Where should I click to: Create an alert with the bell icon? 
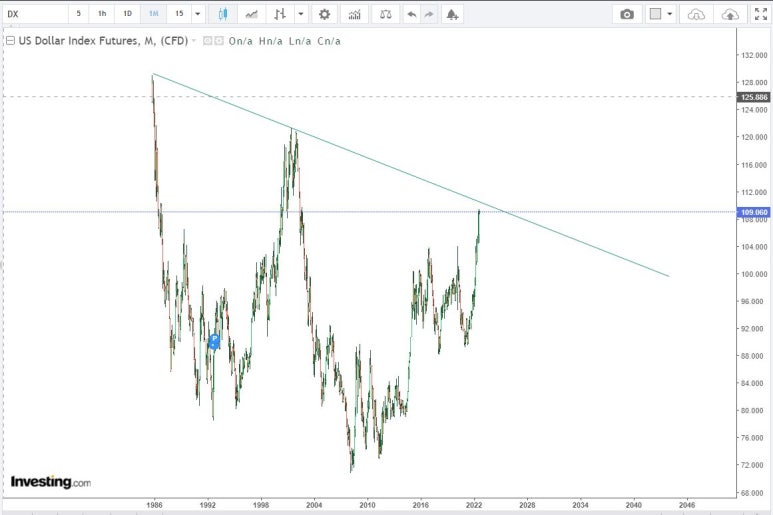pyautogui.click(x=452, y=14)
